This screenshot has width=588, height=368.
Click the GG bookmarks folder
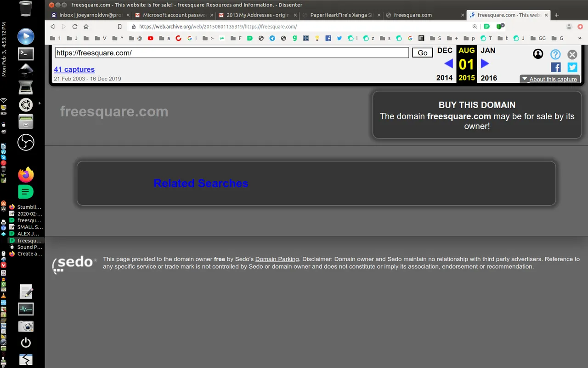click(538, 38)
